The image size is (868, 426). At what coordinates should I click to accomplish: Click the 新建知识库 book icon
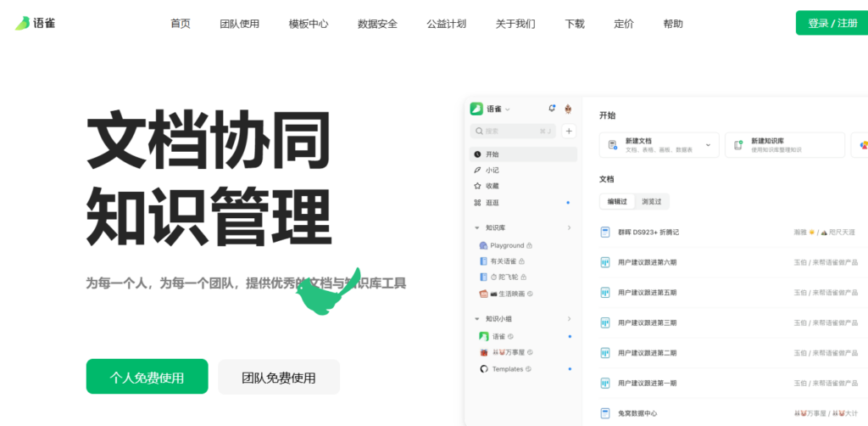coord(738,145)
